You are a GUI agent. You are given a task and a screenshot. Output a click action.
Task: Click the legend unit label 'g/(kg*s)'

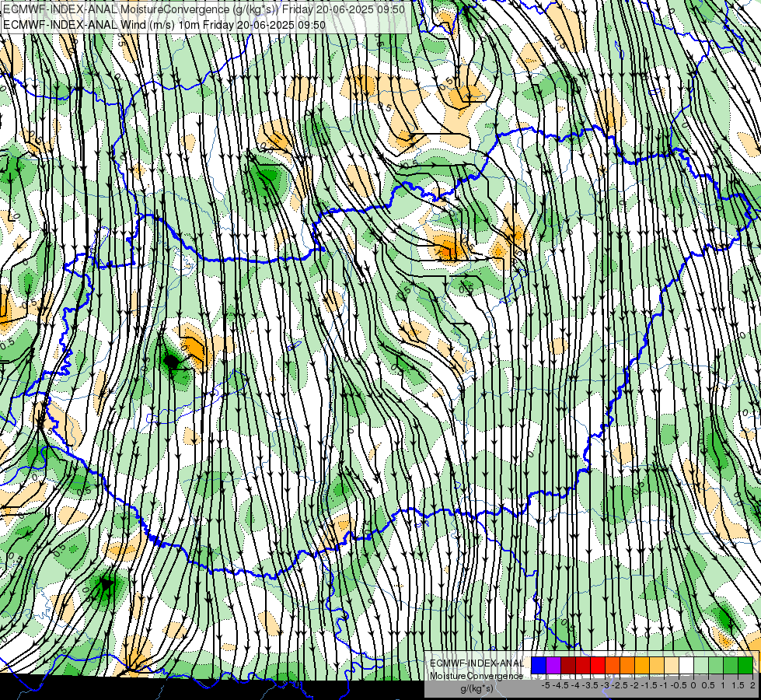click(x=477, y=689)
